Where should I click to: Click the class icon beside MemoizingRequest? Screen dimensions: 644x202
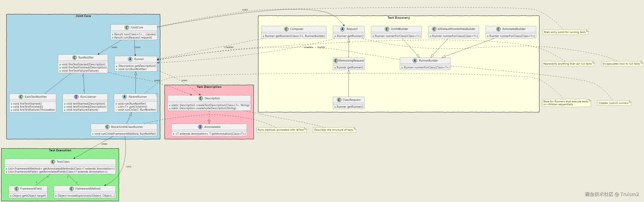pyautogui.click(x=336, y=61)
